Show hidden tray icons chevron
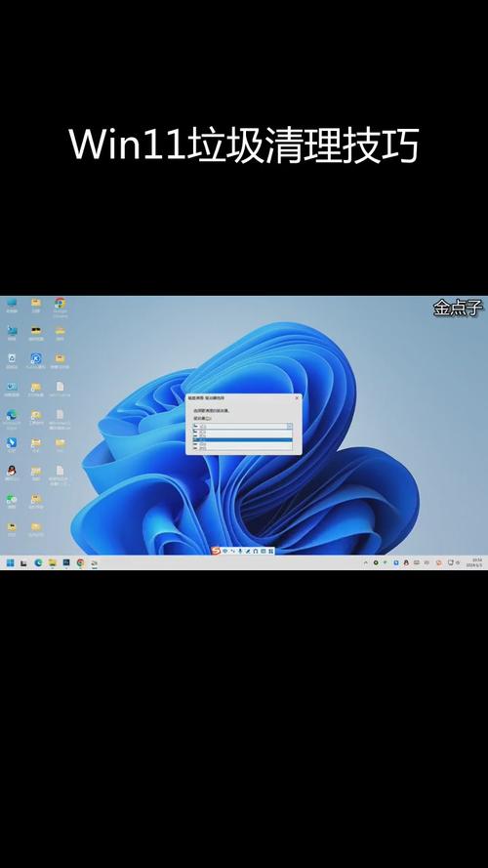This screenshot has height=868, width=488. pyautogui.click(x=365, y=563)
